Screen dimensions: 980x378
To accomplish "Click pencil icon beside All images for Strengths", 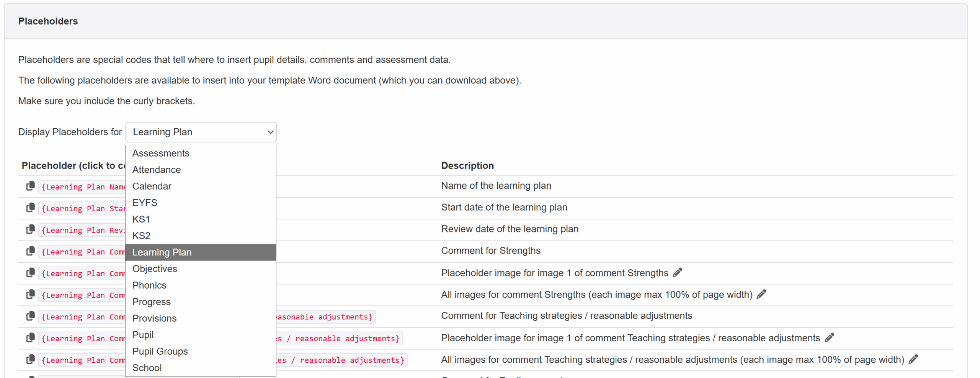I will (x=761, y=295).
